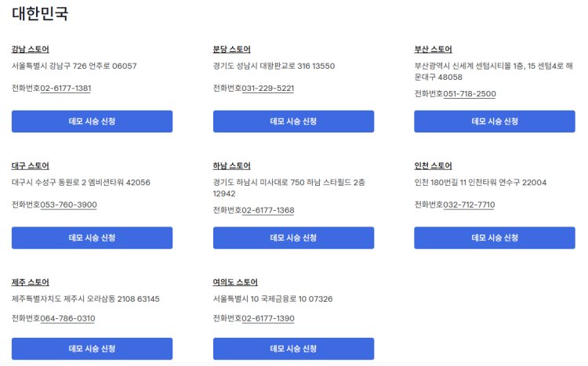Call 하남 store number 02-6177-1368

[268, 210]
